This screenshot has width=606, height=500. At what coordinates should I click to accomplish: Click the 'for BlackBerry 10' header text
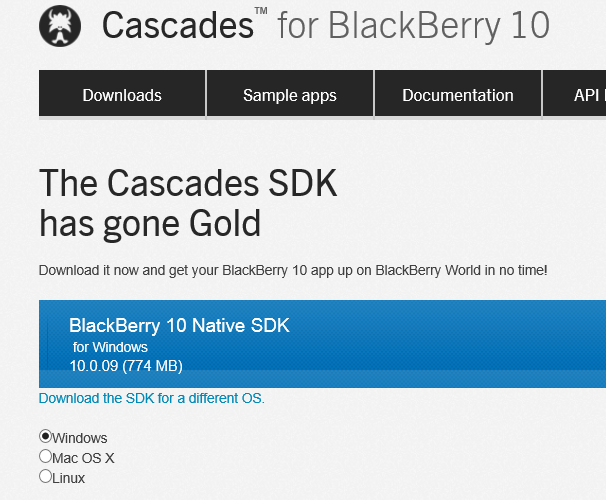[414, 26]
